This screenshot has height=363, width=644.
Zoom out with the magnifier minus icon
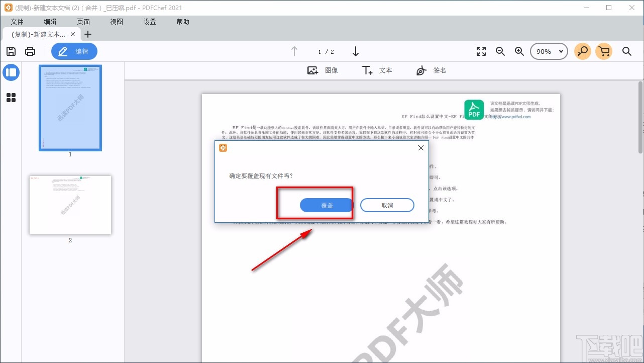coord(500,51)
